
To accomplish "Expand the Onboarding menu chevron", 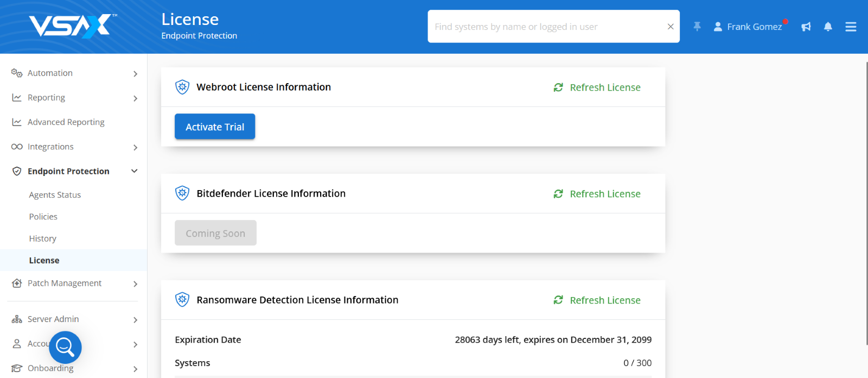I will tap(135, 369).
